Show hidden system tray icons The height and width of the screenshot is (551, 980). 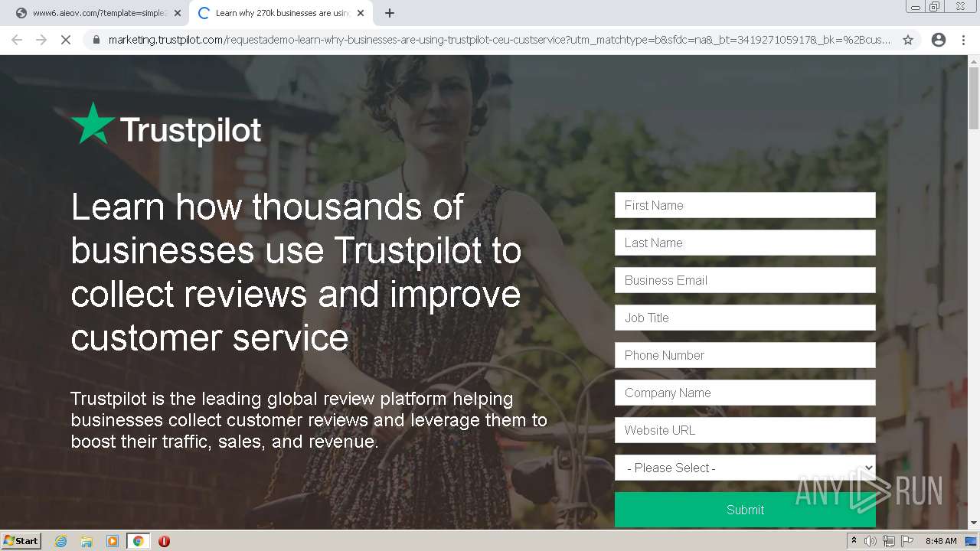coord(854,541)
